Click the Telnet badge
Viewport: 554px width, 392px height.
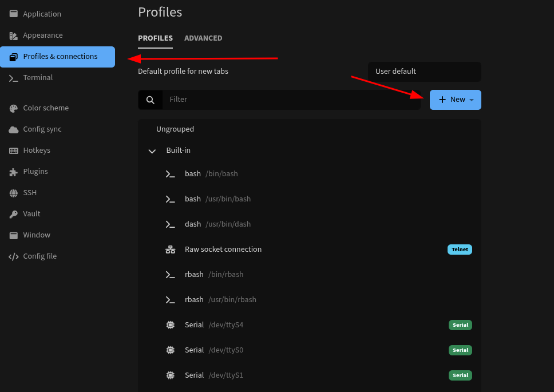[460, 250]
